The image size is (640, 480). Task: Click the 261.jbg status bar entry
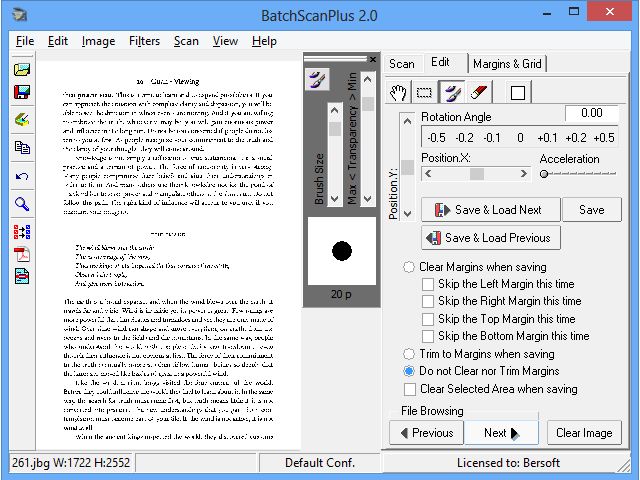pos(71,463)
